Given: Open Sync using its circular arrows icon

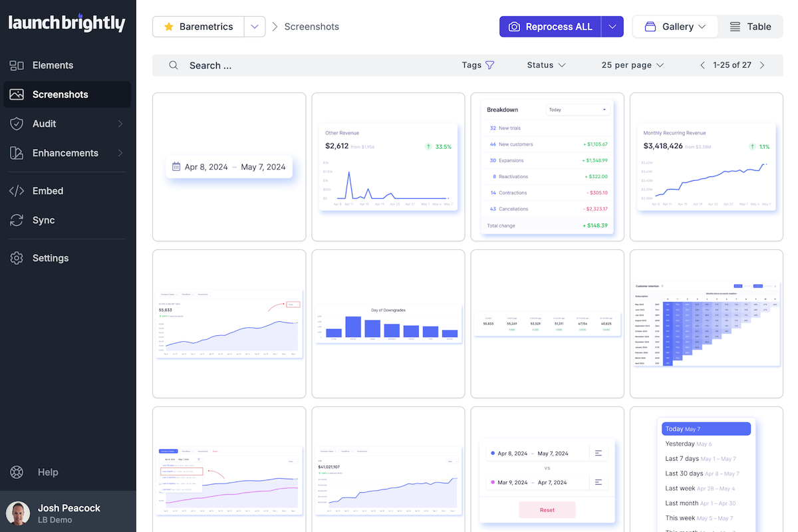Looking at the screenshot, I should point(17,220).
